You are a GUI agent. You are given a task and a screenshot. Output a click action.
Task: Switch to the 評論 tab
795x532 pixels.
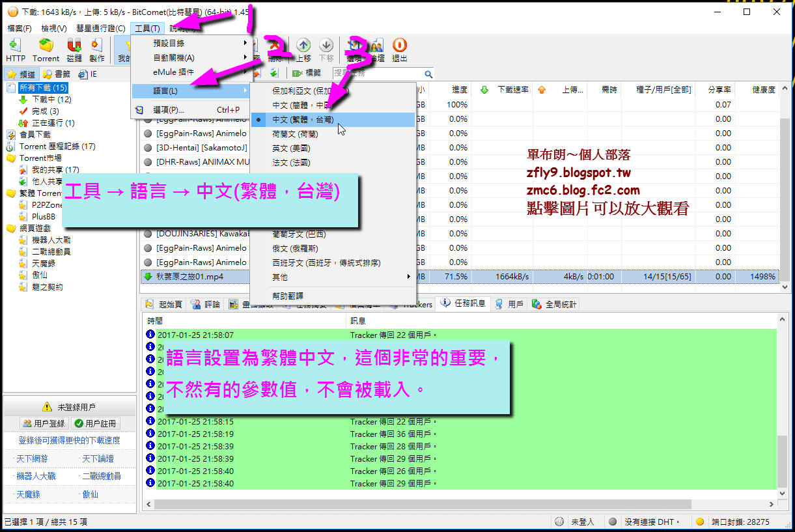click(x=205, y=304)
